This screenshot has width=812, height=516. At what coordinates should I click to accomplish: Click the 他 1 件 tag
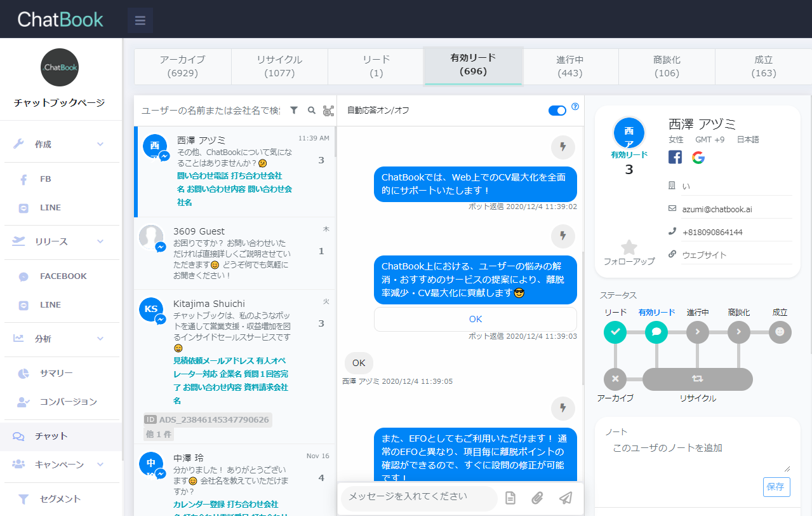pos(159,435)
